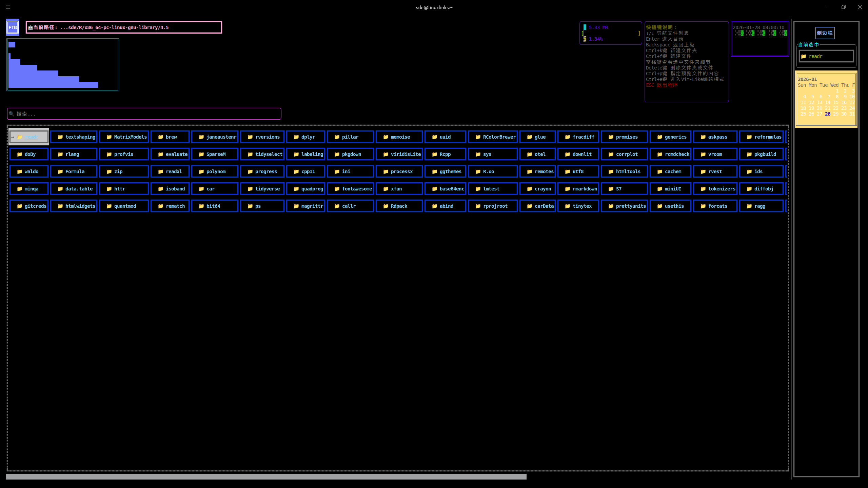868x488 pixels.
Task: Click the folder icon beside ggthemes
Action: 435,171
